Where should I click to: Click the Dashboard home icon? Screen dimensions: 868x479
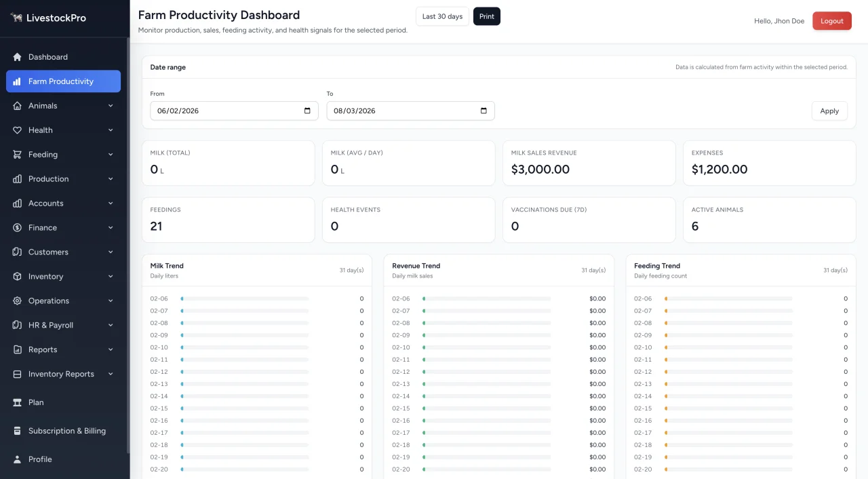pyautogui.click(x=17, y=57)
